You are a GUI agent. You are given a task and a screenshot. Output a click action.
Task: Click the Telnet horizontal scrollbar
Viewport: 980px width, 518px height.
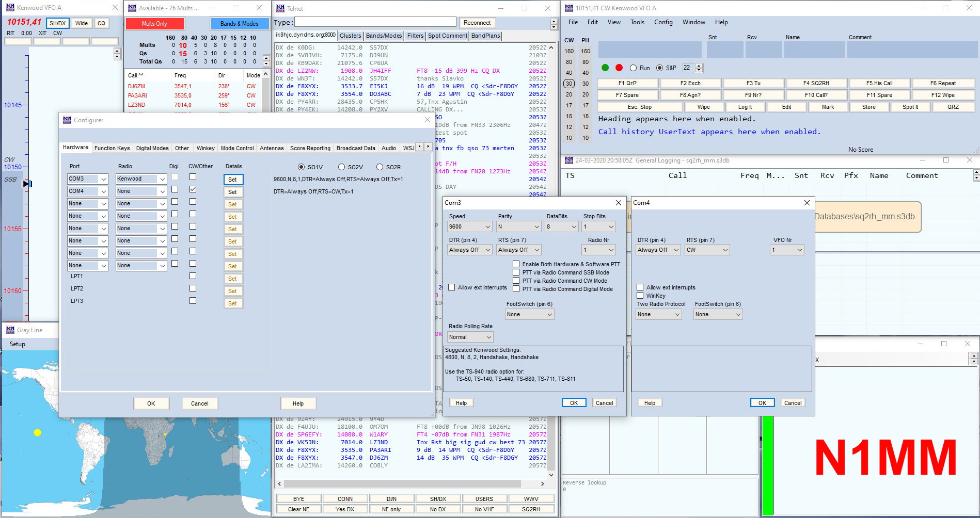click(x=402, y=483)
